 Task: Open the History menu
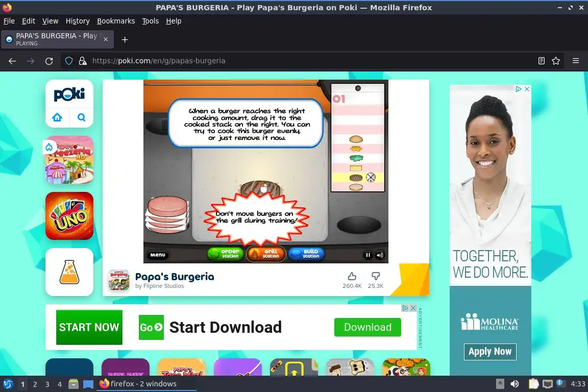(78, 21)
